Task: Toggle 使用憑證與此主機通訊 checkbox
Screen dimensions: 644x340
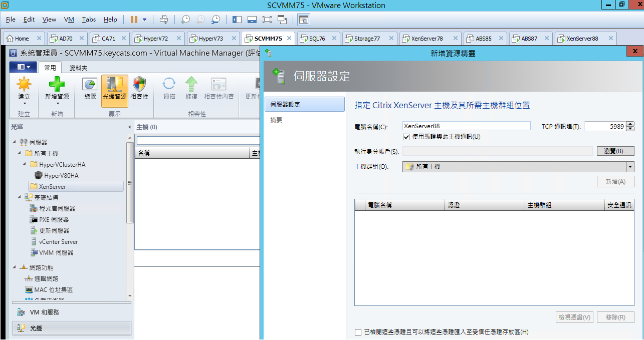Action: (406, 137)
